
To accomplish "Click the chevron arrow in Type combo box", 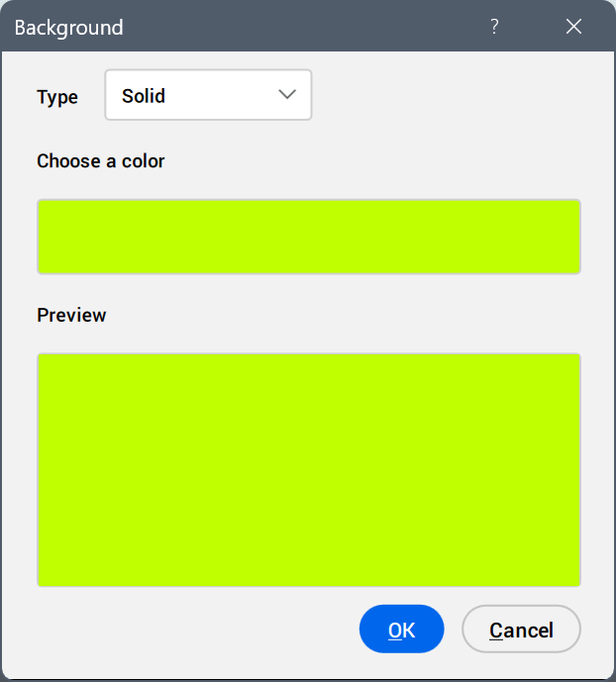I will pyautogui.click(x=288, y=95).
